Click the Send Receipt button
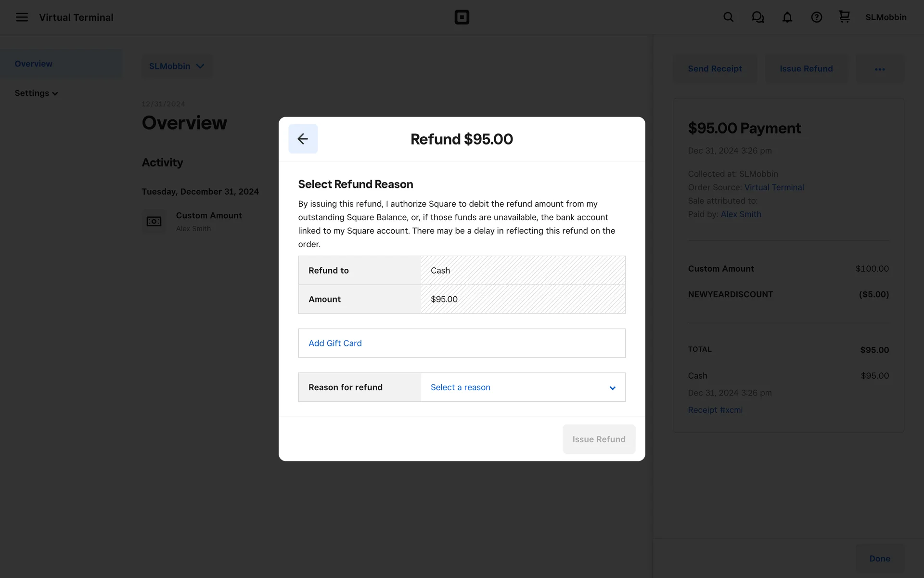The width and height of the screenshot is (924, 578). 715,69
